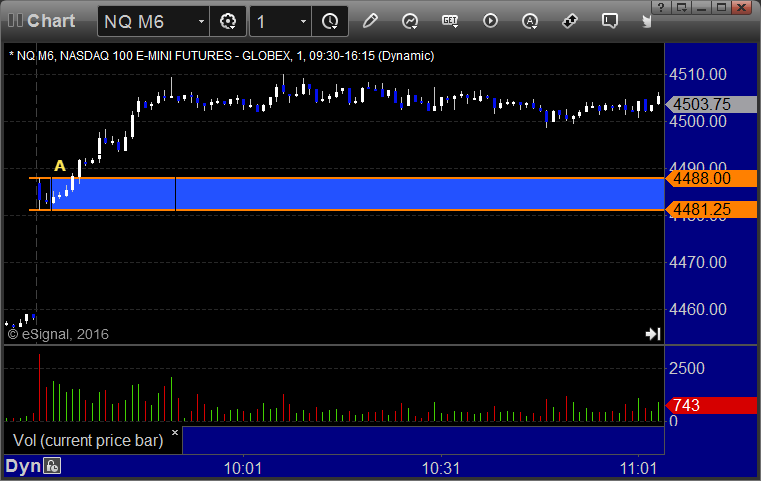
Task: Close the Chart window
Action: 742,7
